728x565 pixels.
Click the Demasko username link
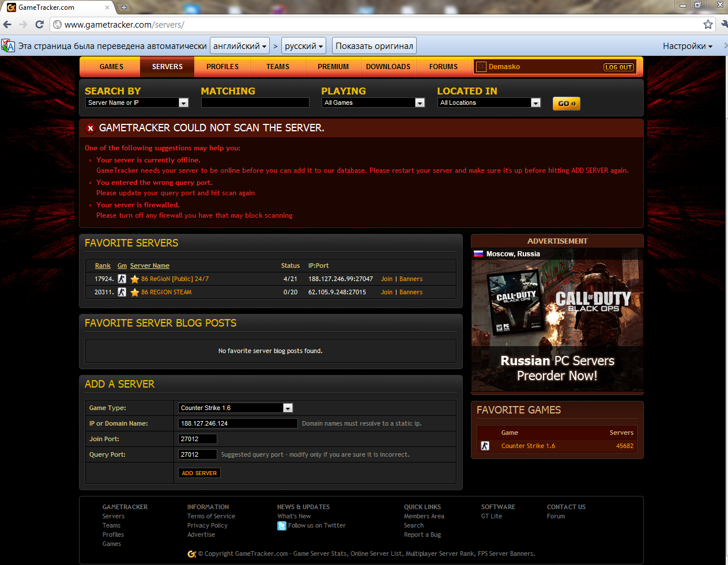[x=504, y=67]
